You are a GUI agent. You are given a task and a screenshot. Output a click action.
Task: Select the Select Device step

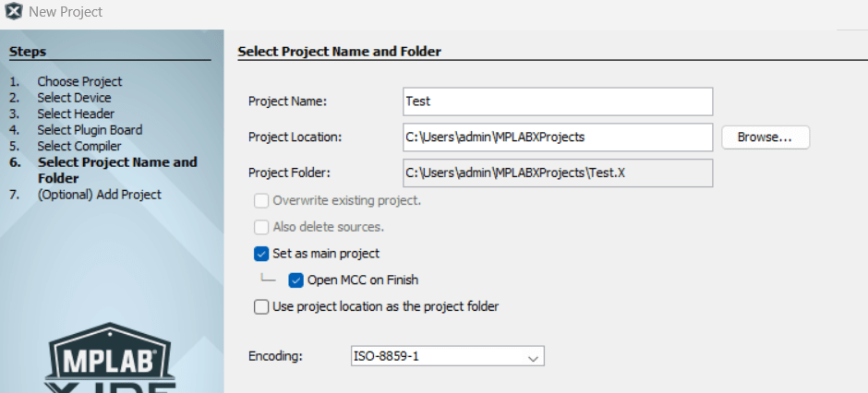[74, 98]
